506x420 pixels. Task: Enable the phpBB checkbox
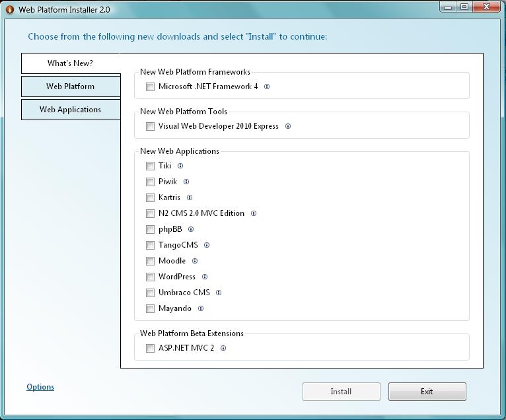pos(150,229)
